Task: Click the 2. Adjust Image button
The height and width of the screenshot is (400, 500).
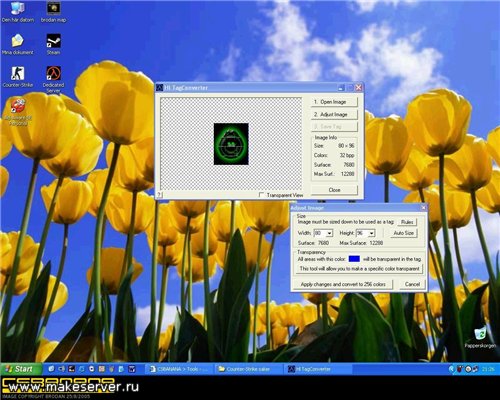Action: point(334,114)
